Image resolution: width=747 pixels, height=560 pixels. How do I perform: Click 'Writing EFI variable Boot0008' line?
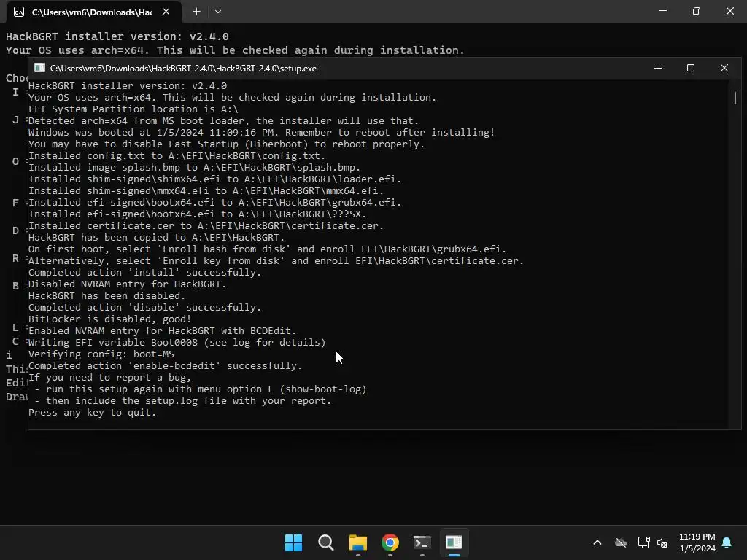[177, 343]
